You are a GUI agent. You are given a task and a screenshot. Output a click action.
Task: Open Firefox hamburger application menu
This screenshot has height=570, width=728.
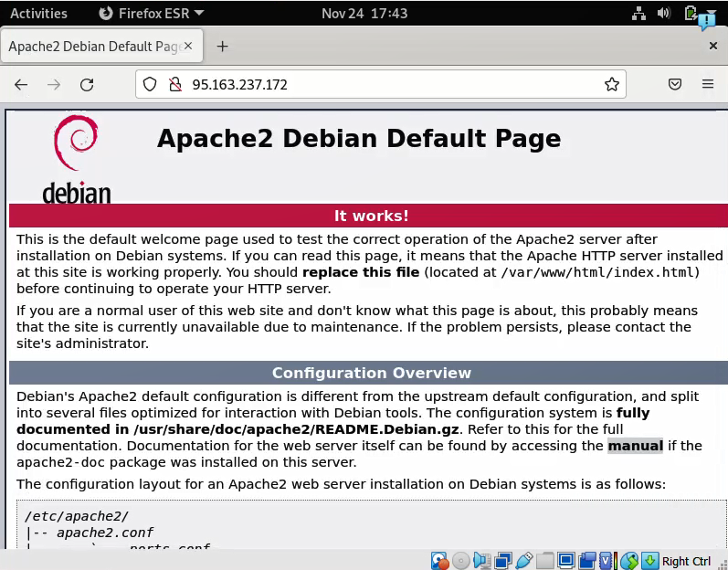[x=708, y=84]
